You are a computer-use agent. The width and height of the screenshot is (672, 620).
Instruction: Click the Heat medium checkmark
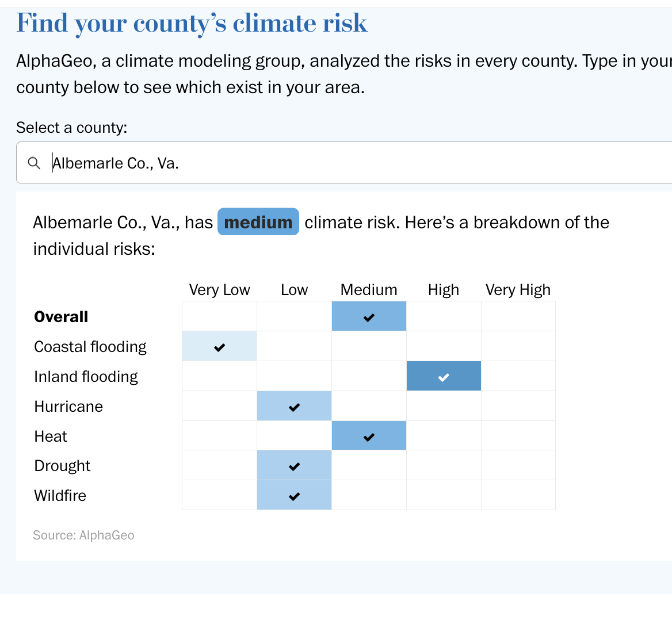[x=369, y=437]
